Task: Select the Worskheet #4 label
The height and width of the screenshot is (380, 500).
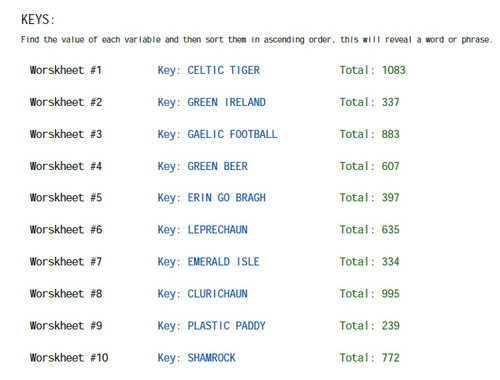Action: (66, 166)
